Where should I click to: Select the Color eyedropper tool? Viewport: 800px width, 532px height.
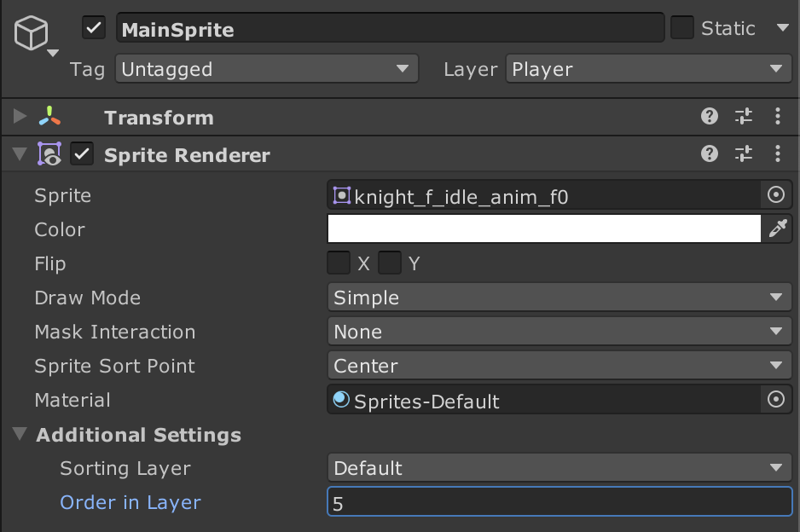[x=778, y=228]
